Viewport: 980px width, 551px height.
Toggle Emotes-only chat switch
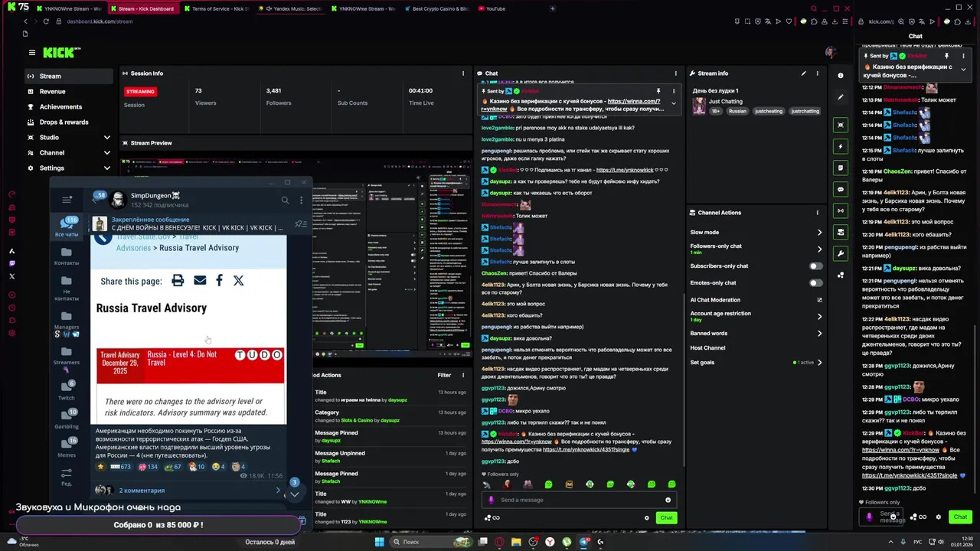pos(816,283)
